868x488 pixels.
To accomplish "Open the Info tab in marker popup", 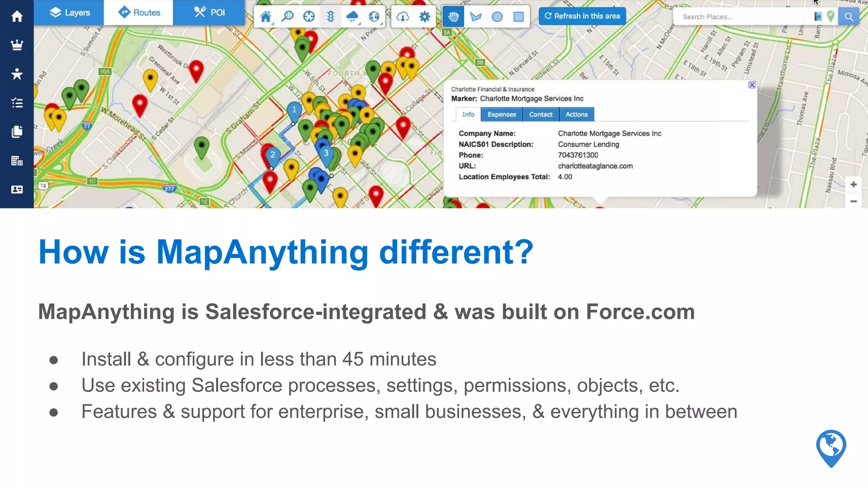I will pyautogui.click(x=468, y=114).
